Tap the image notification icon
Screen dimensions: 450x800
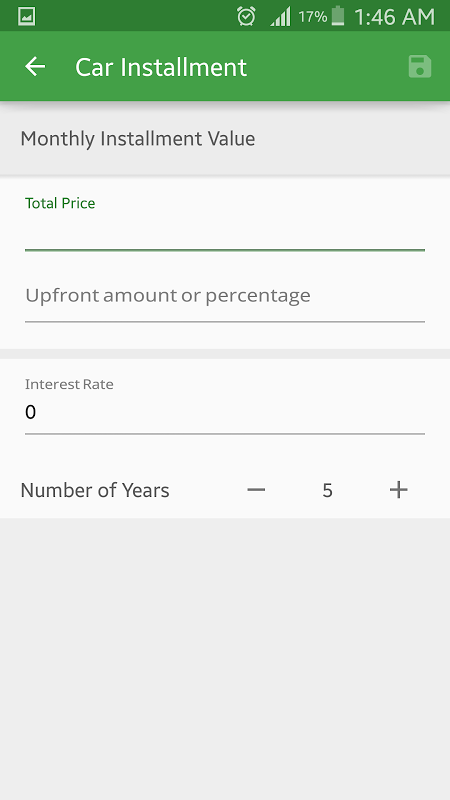(x=27, y=16)
